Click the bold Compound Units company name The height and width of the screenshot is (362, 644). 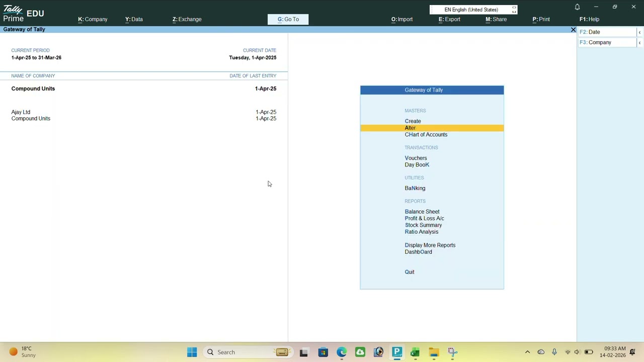click(33, 88)
